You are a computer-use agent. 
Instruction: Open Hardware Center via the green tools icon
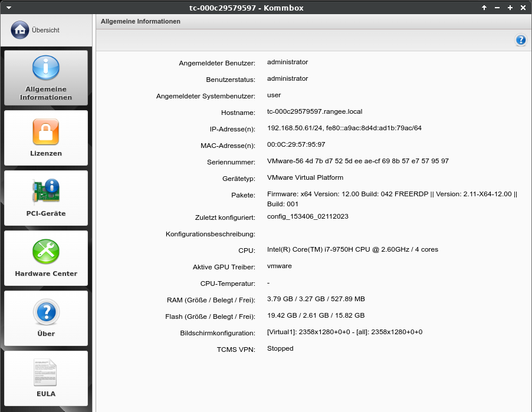[45, 252]
